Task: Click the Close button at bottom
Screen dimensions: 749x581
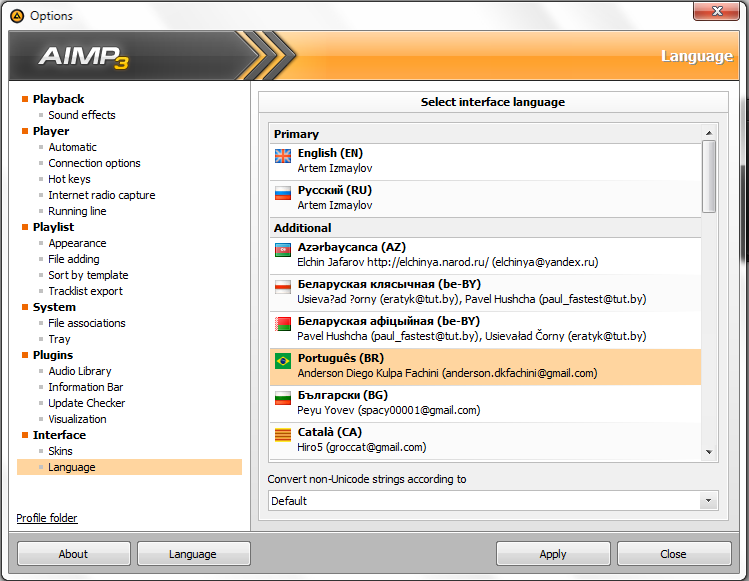Action: (674, 554)
